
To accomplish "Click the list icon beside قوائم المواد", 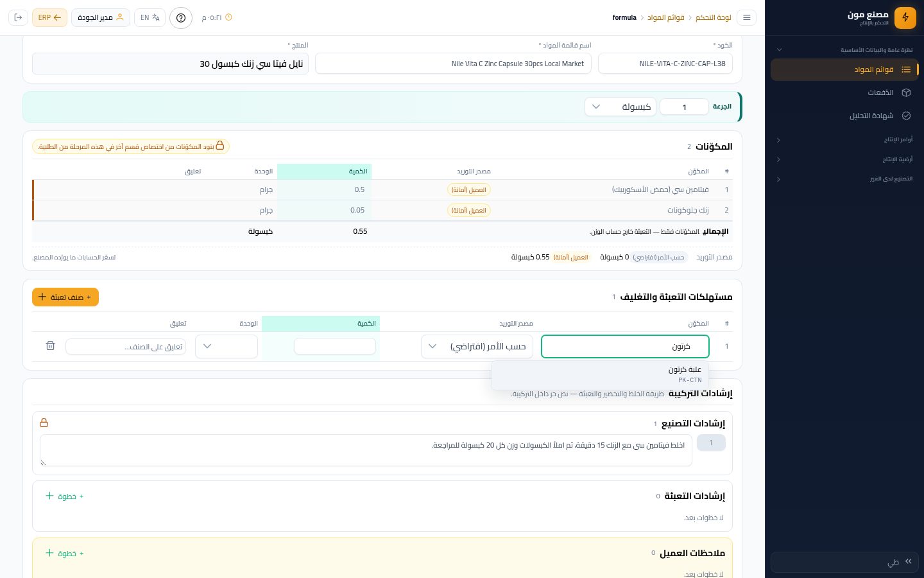I will (906, 69).
